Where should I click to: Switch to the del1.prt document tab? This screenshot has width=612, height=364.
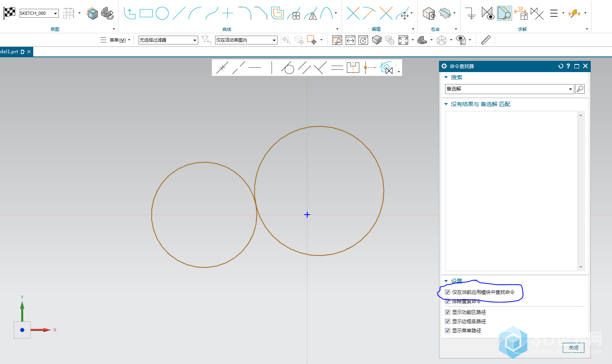pyautogui.click(x=10, y=52)
